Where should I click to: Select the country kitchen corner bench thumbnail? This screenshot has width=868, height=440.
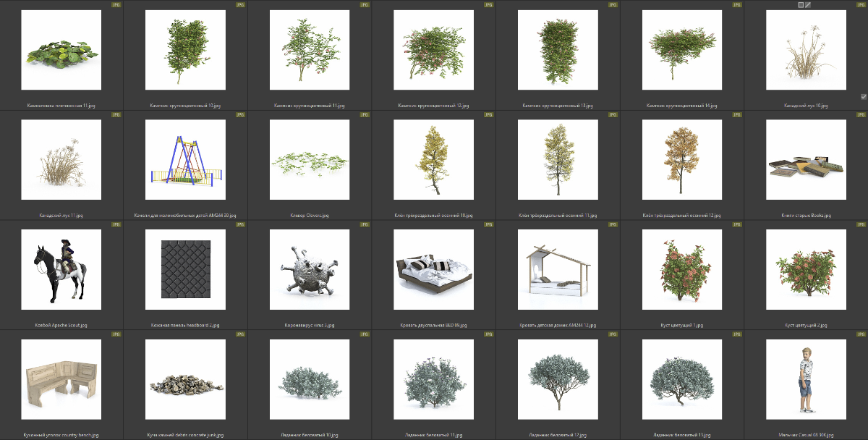(61, 379)
